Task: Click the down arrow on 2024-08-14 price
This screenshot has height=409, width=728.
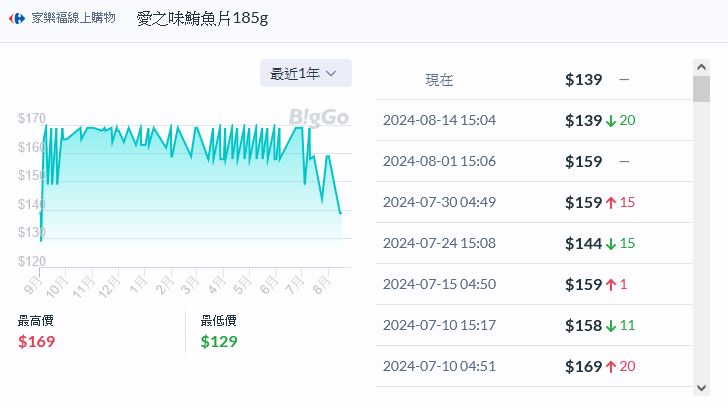Action: 610,121
